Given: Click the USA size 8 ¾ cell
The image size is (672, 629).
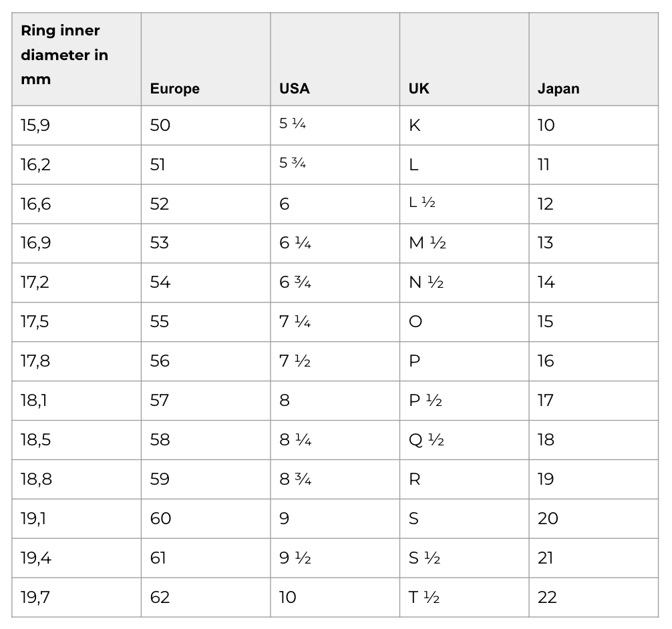Looking at the screenshot, I should pos(295,479).
